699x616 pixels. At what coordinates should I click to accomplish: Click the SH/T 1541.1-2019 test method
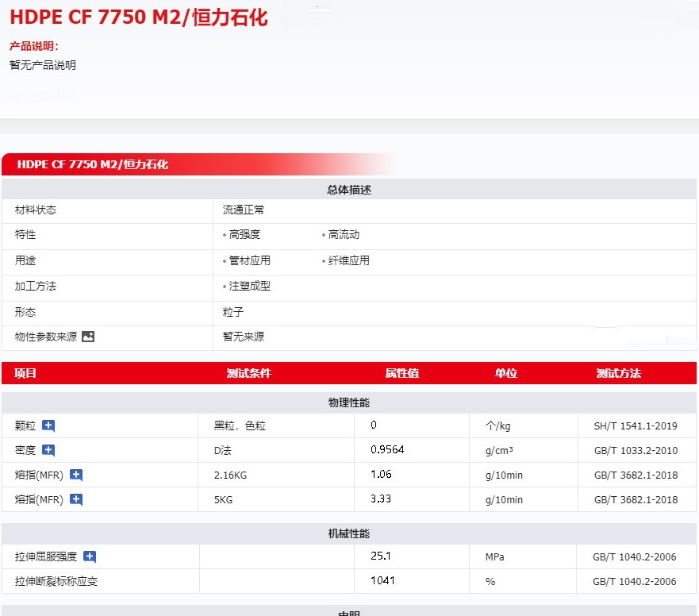[x=636, y=426]
